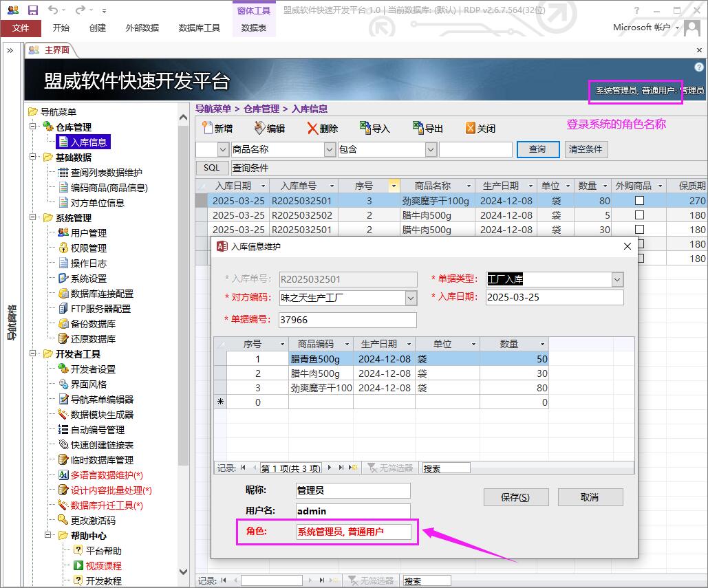708x588 pixels.
Task: Click the 关闭 (Close) toolbar icon
Action: tap(471, 128)
